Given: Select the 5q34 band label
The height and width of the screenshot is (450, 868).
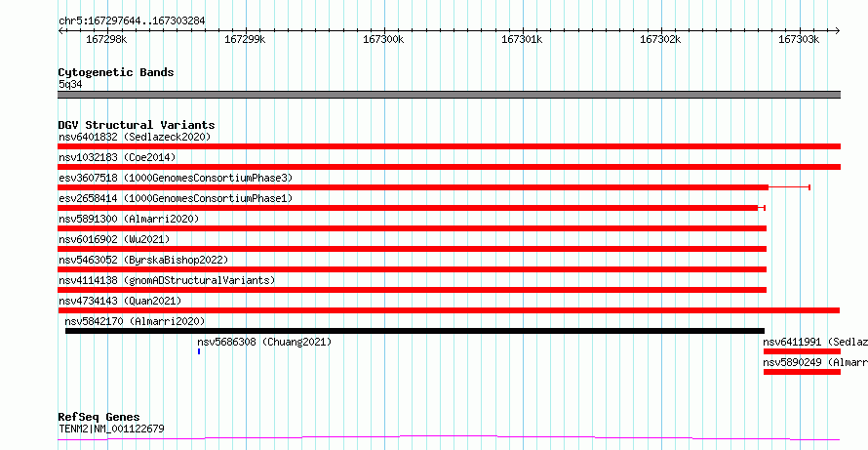Looking at the screenshot, I should click(70, 85).
